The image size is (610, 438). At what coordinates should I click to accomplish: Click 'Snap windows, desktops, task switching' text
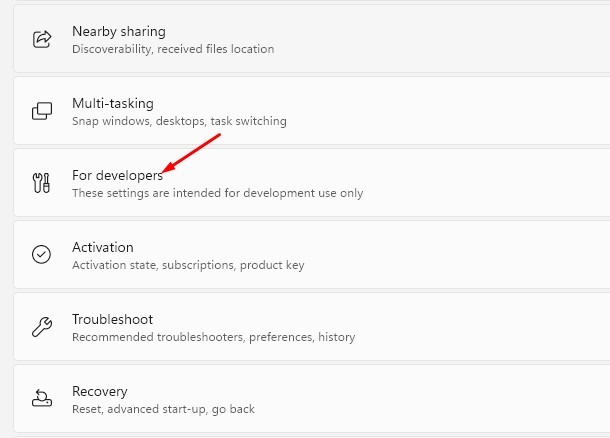(x=179, y=121)
